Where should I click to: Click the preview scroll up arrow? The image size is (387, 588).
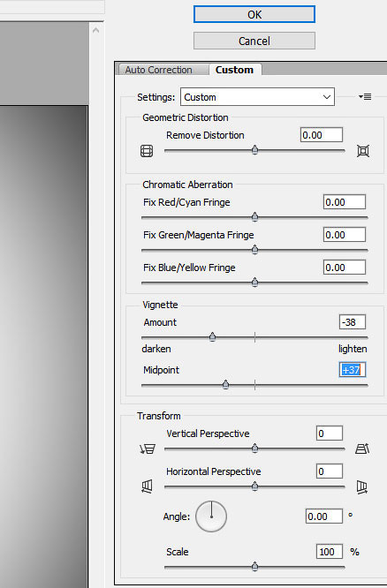tap(96, 30)
